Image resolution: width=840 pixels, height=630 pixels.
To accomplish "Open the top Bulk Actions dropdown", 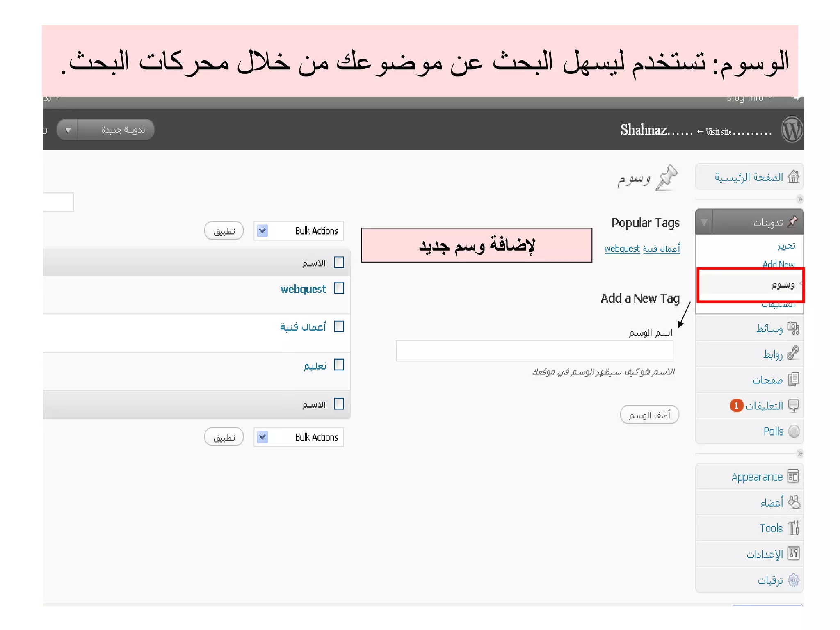I will 299,231.
